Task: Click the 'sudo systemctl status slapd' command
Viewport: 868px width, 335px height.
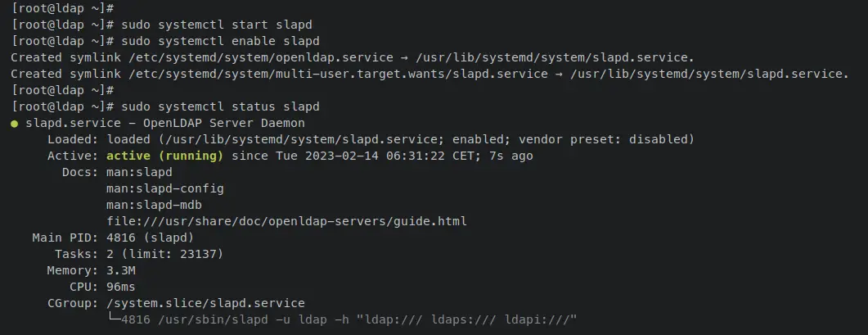Action: [x=220, y=106]
